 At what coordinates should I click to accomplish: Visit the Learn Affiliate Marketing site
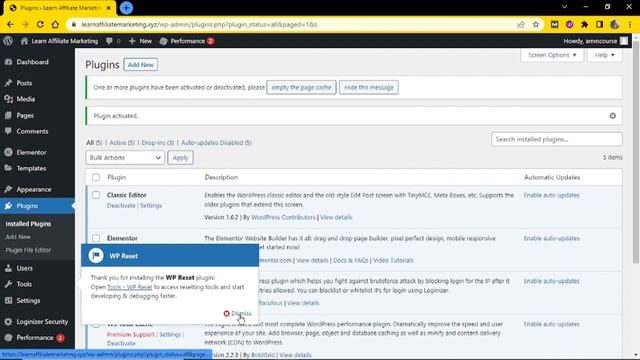point(60,41)
